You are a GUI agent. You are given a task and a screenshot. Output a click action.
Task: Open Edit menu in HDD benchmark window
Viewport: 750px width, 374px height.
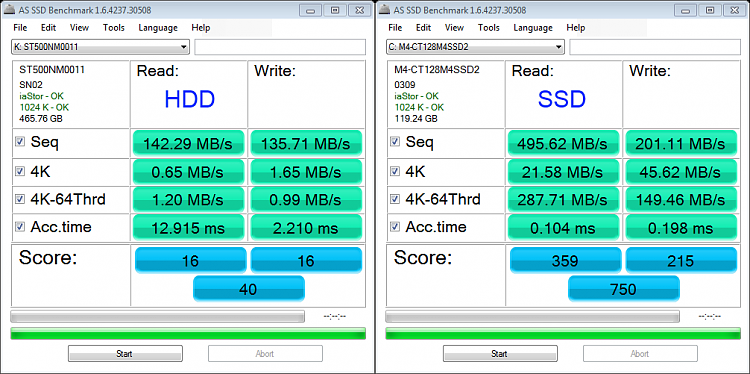point(48,28)
